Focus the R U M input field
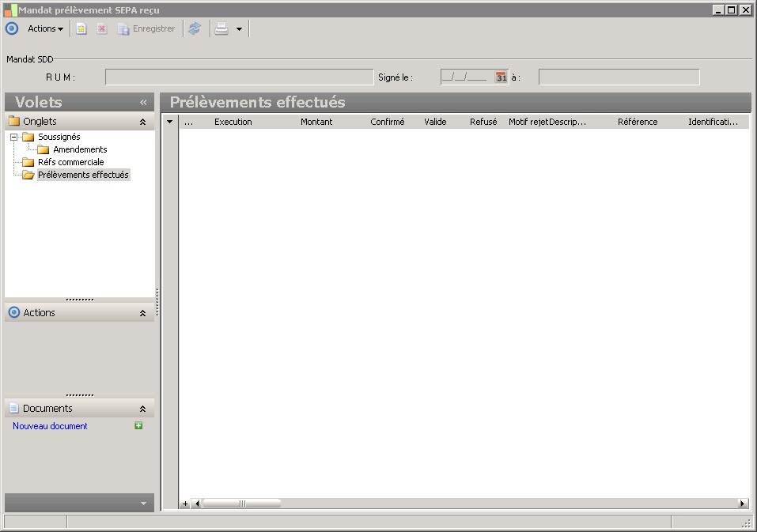Image resolution: width=757 pixels, height=532 pixels. coord(240,77)
